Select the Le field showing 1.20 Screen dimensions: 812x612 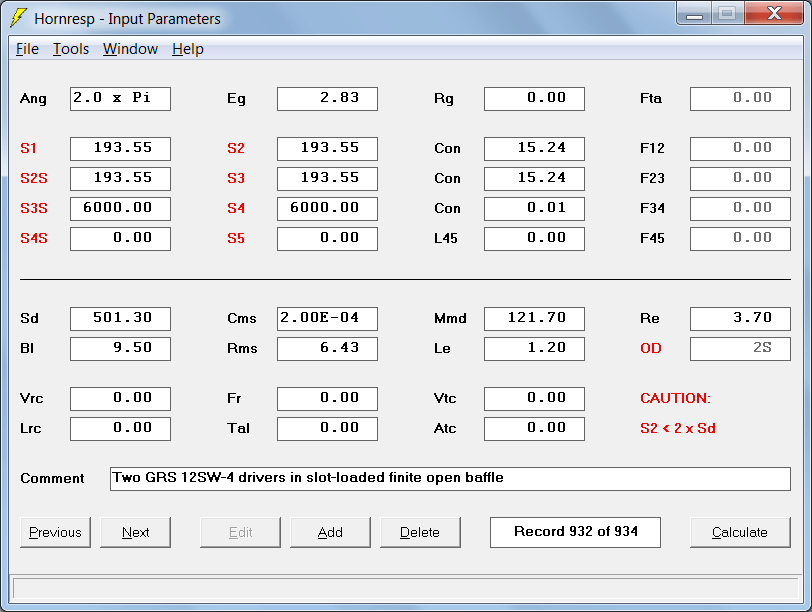click(x=534, y=349)
